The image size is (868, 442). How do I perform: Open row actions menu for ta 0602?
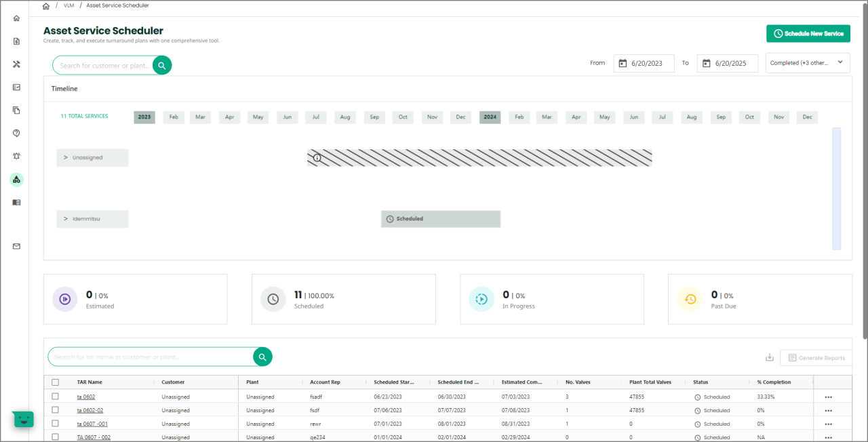click(828, 397)
